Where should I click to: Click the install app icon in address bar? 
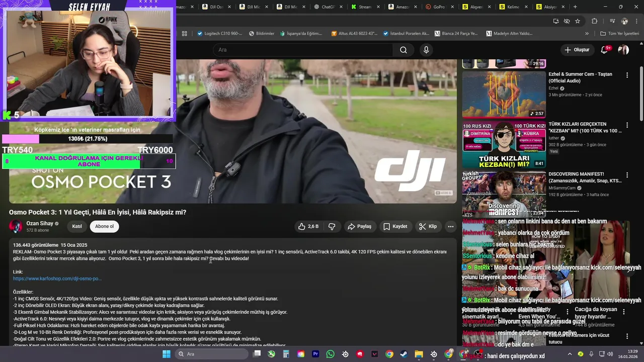pos(556,21)
